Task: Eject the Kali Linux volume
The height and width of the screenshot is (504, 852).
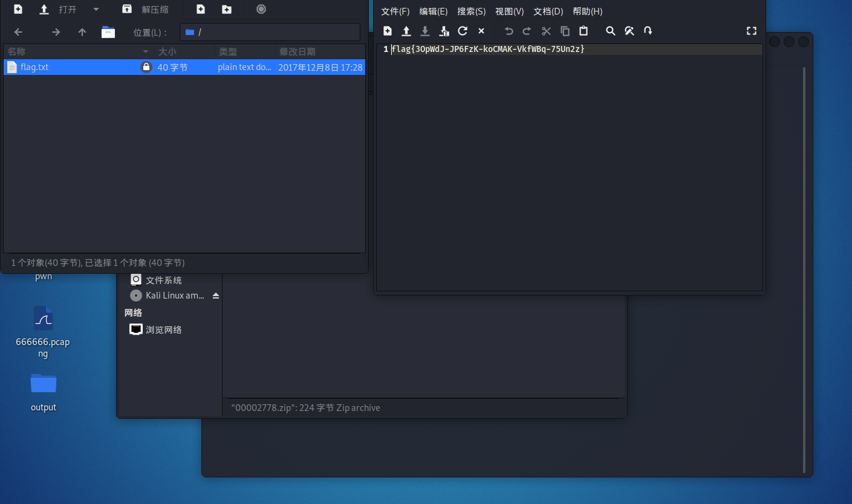Action: (x=216, y=296)
